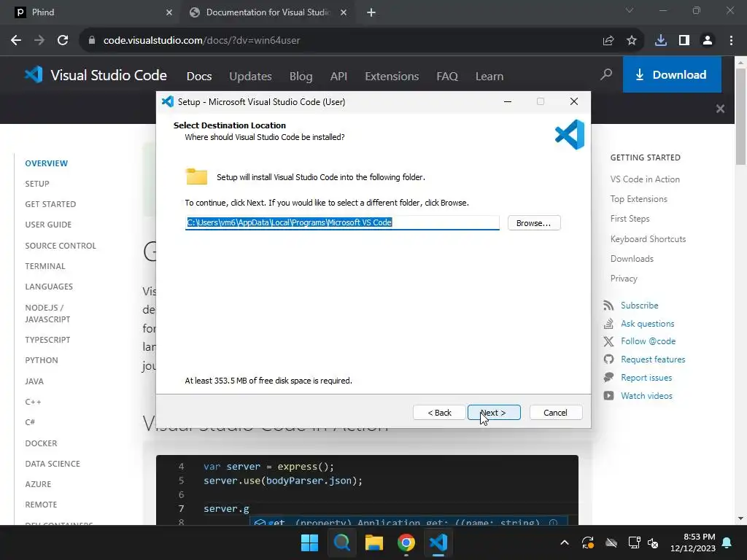Click the Back button in Setup
Image resolution: width=747 pixels, height=560 pixels.
click(439, 413)
